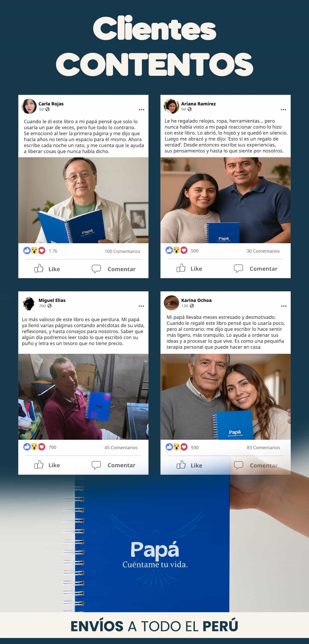Click the comment bubble on Ariana Ramirez's post
The image size is (309, 644).
238,268
